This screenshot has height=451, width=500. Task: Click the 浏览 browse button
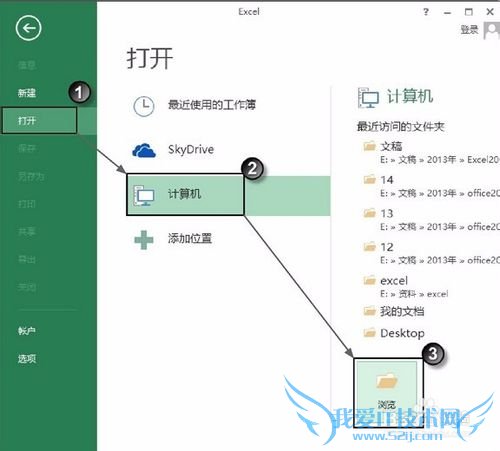click(x=388, y=393)
